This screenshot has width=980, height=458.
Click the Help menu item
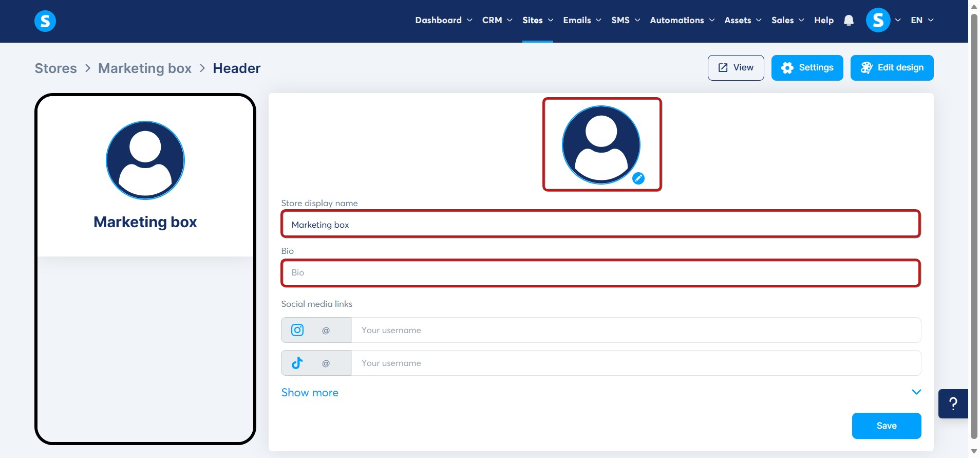tap(823, 21)
